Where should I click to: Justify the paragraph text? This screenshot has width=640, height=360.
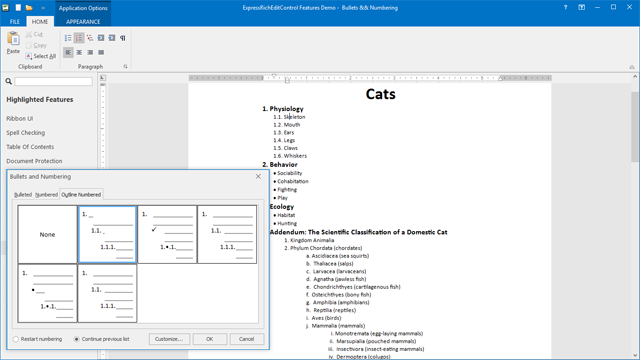(101, 52)
